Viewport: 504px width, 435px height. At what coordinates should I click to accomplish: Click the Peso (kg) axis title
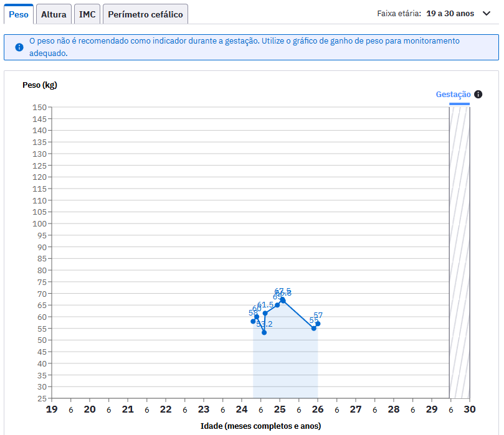(39, 85)
